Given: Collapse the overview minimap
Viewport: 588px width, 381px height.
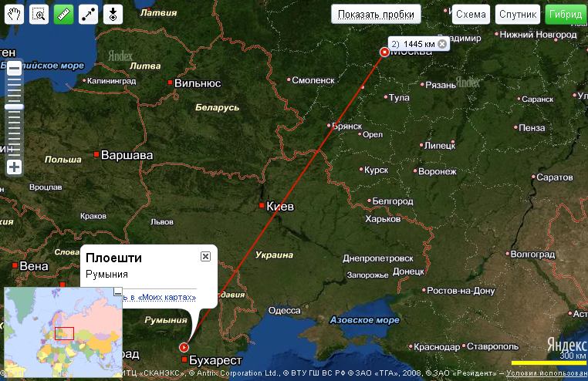Looking at the screenshot, I should point(118,292).
